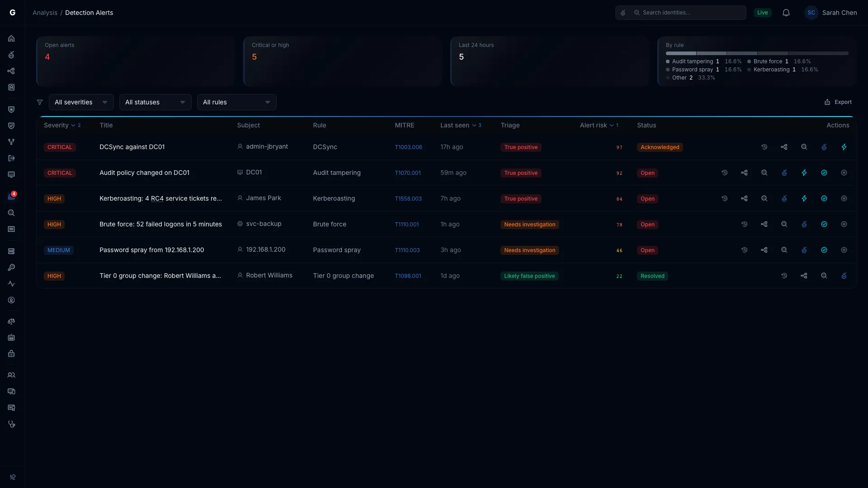The width and height of the screenshot is (868, 488).
Task: Show graph for Password spray alert
Action: pyautogui.click(x=764, y=250)
